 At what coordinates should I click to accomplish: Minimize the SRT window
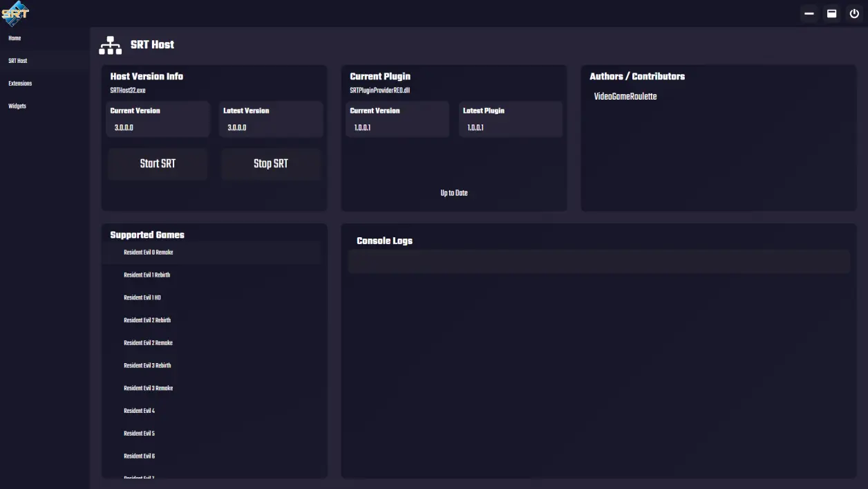tap(809, 14)
